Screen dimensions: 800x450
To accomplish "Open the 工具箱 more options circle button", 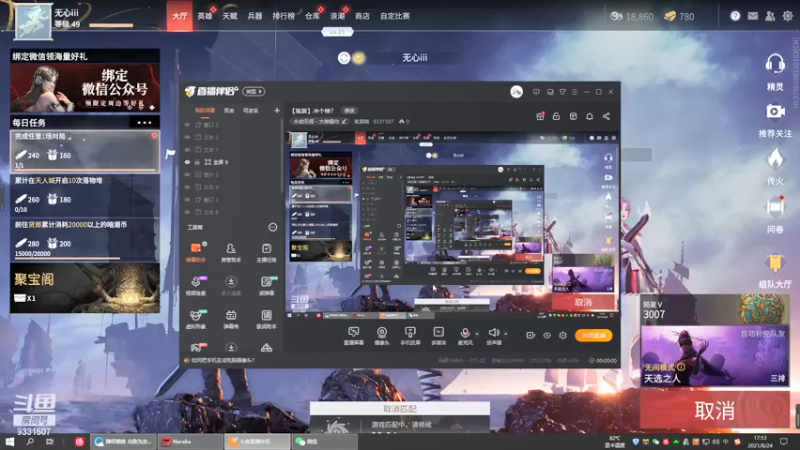I will (x=273, y=227).
